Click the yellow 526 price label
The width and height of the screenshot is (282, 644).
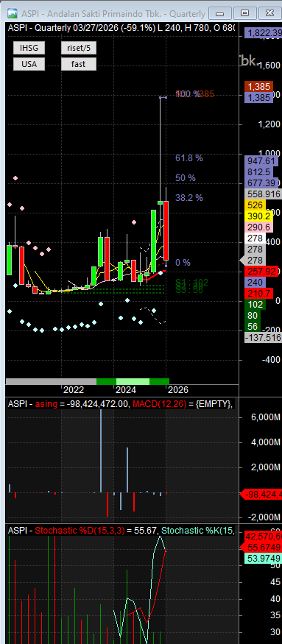tap(255, 205)
